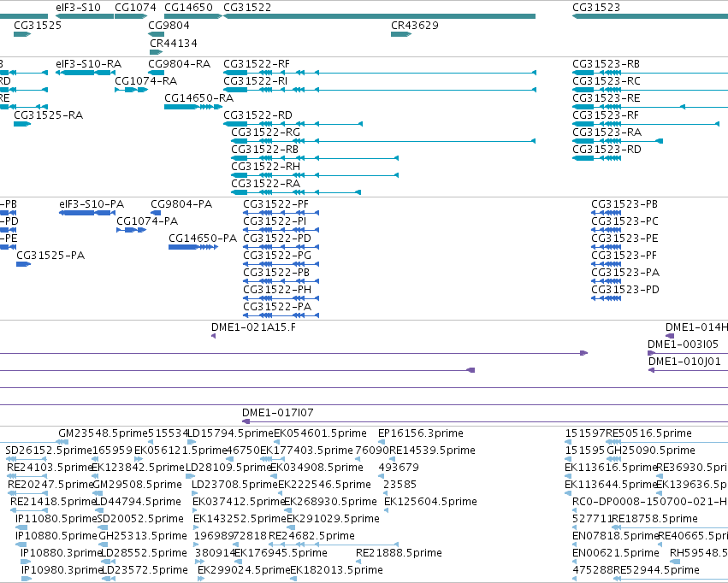
Task: Click the RE21888.5prime EST label
Action: [399, 553]
